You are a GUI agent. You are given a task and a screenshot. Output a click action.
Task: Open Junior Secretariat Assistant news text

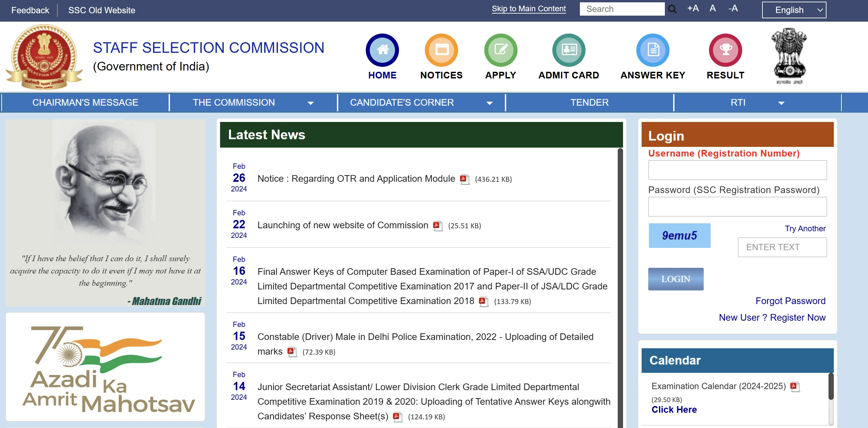pos(434,401)
